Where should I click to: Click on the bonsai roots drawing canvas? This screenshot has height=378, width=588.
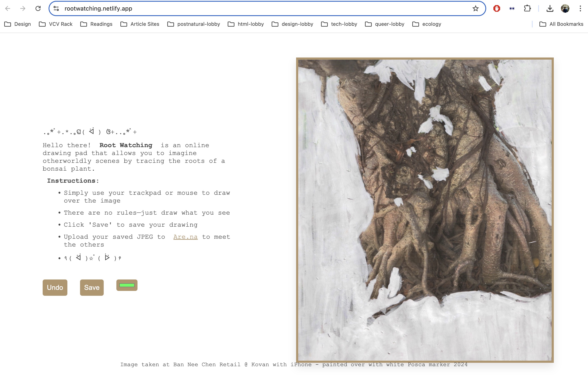pos(425,210)
